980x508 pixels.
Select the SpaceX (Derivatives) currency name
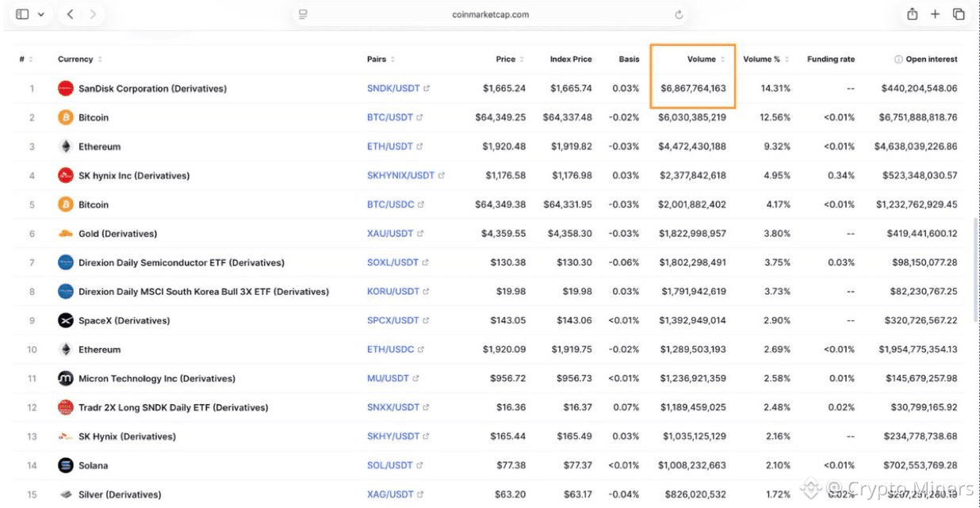pyautogui.click(x=124, y=320)
